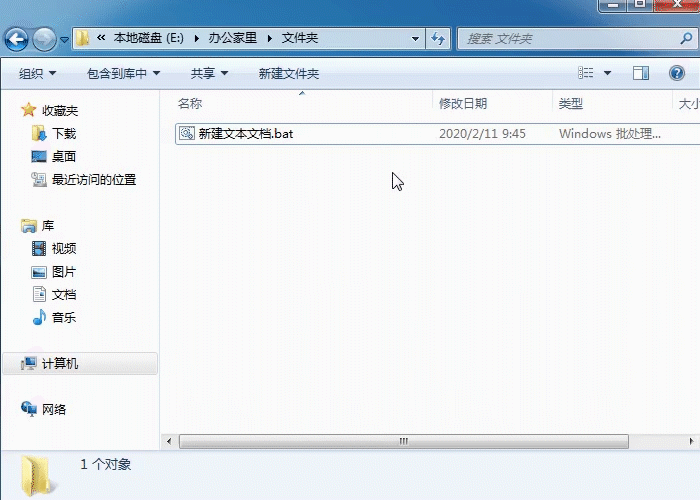The image size is (700, 500).
Task: Select the 新建文本文档.bat file icon
Action: [187, 133]
